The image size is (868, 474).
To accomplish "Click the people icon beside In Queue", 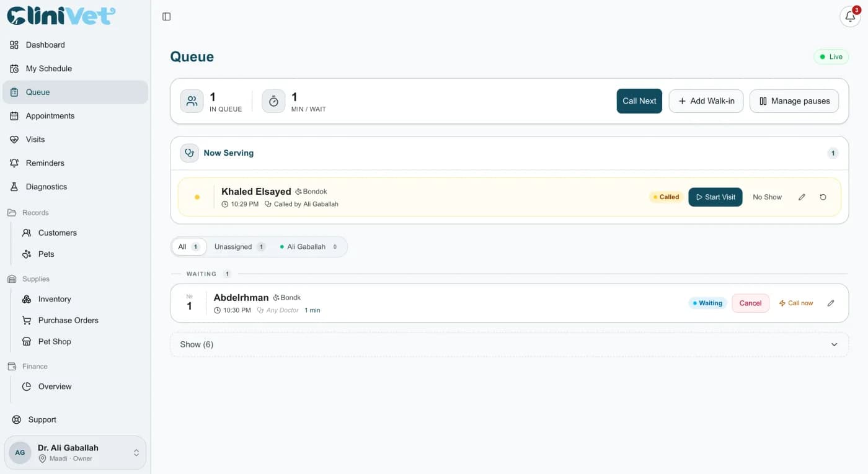I will click(192, 101).
